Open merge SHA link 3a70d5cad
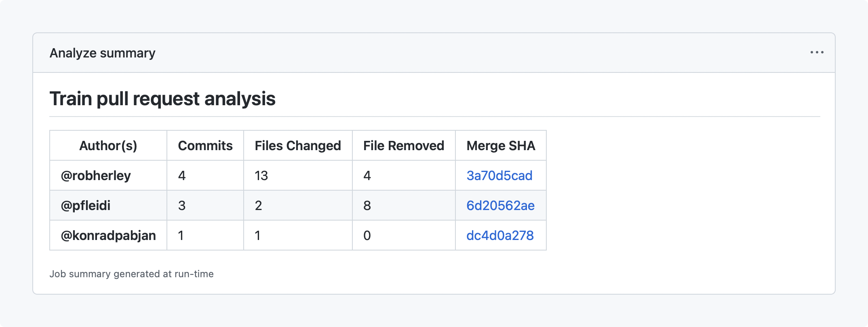This screenshot has height=327, width=868. (499, 176)
